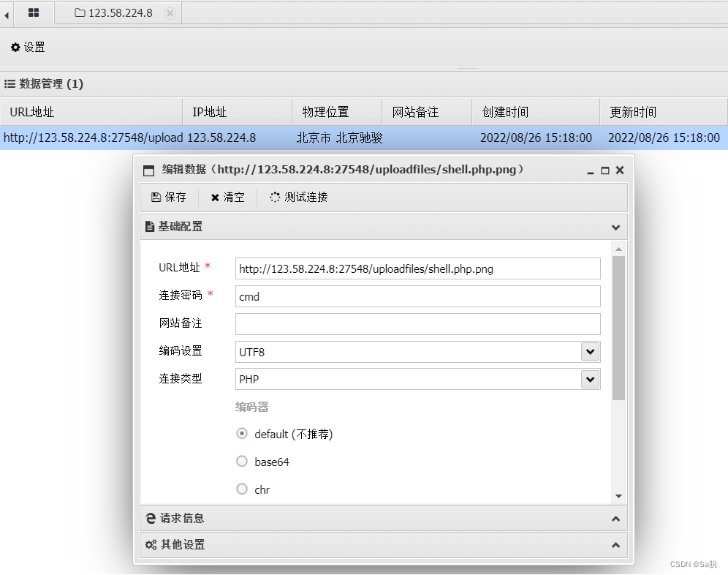The height and width of the screenshot is (575, 728).
Task: Click the apps grid icon in the top bar
Action: 32,12
